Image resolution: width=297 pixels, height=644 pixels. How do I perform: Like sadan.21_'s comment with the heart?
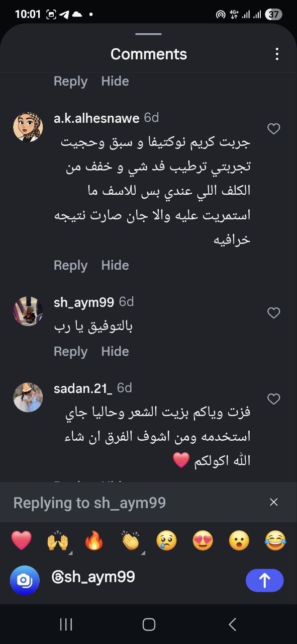(x=274, y=399)
